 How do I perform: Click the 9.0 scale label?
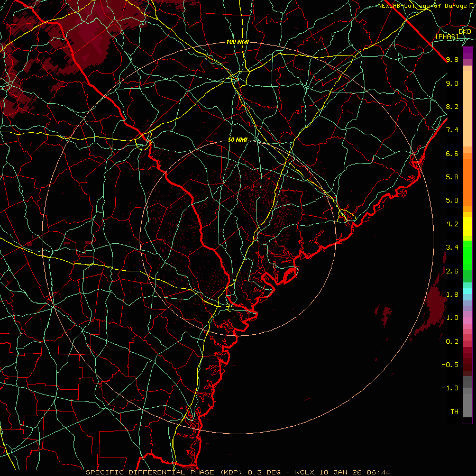coord(452,83)
